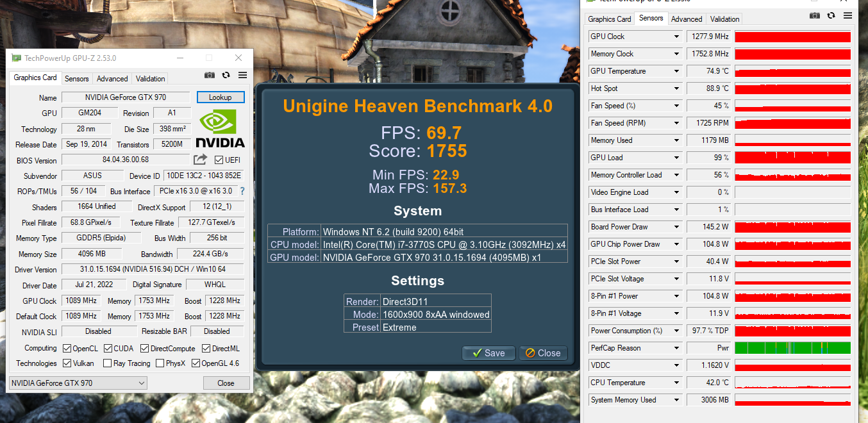Save the Heaven Benchmark results
This screenshot has height=423, width=868.
488,353
